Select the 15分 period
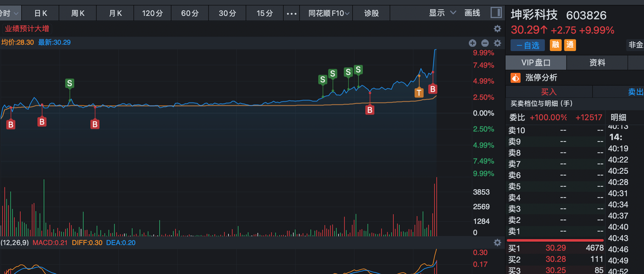 point(264,14)
